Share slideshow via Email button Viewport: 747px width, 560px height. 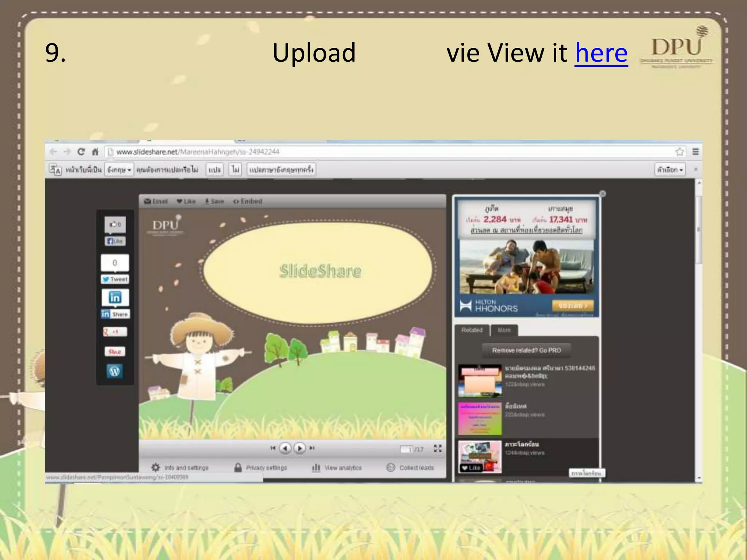[156, 201]
